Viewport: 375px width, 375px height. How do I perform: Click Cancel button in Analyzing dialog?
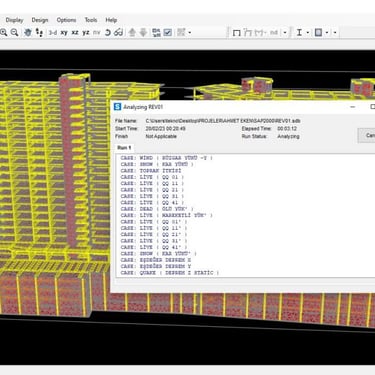(x=366, y=135)
